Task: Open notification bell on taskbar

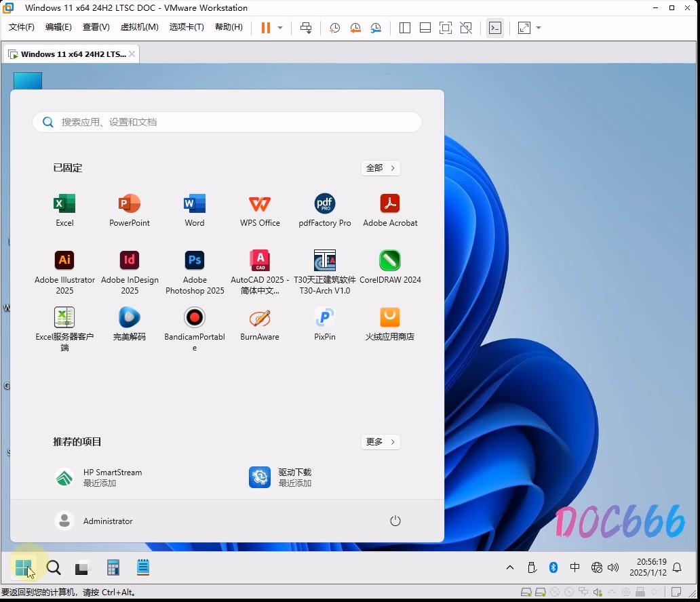Action: coord(677,567)
